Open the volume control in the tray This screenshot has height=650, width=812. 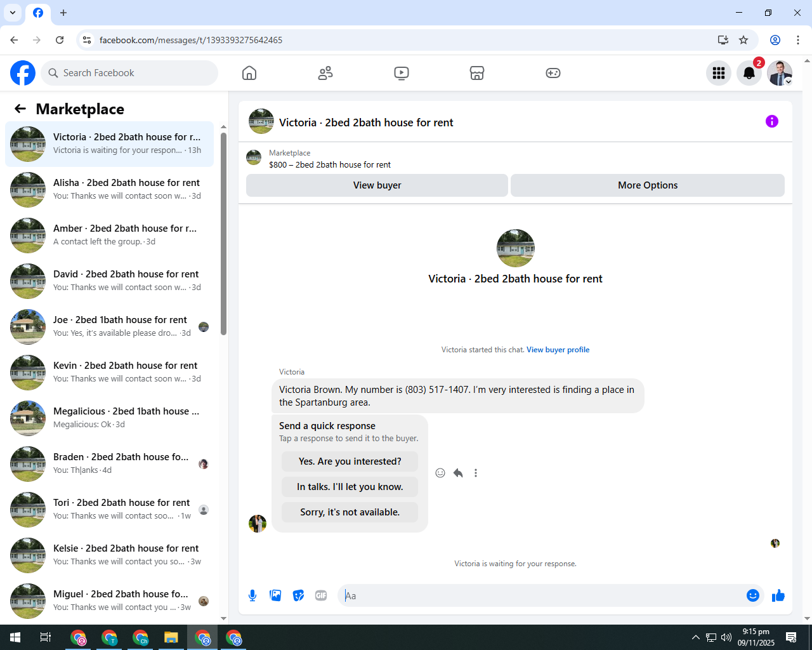click(726, 637)
